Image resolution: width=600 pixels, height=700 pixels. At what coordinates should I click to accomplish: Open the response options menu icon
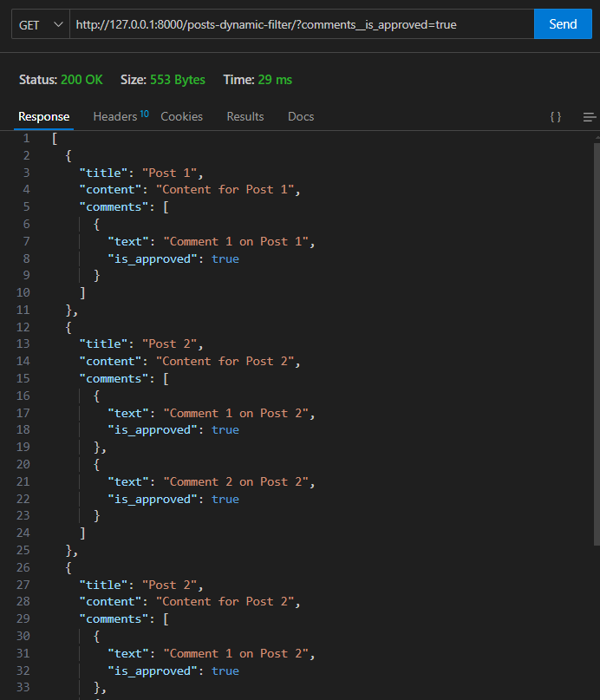(x=590, y=117)
